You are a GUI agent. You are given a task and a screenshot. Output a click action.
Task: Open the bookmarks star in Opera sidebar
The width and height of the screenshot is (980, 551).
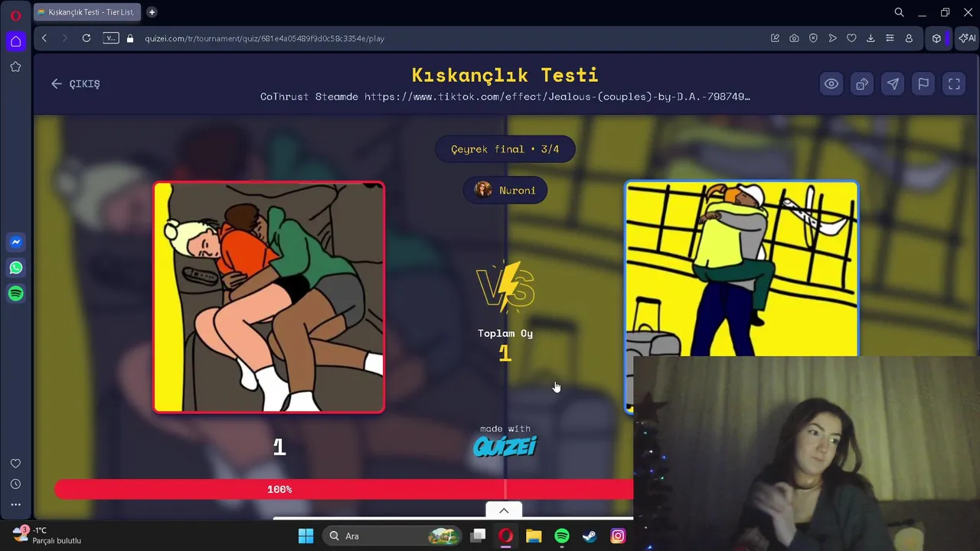pos(15,67)
